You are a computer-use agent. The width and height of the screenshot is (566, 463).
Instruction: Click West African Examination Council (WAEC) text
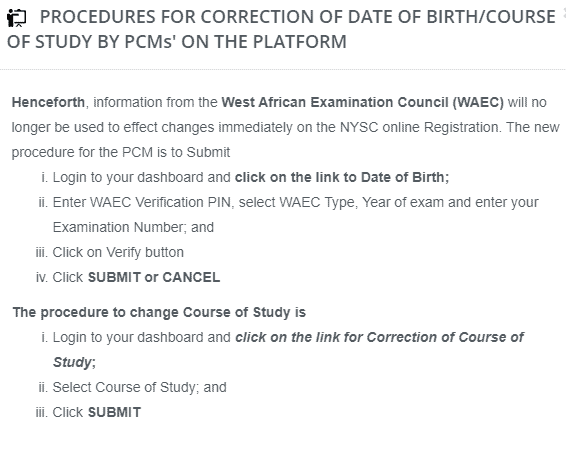click(362, 102)
